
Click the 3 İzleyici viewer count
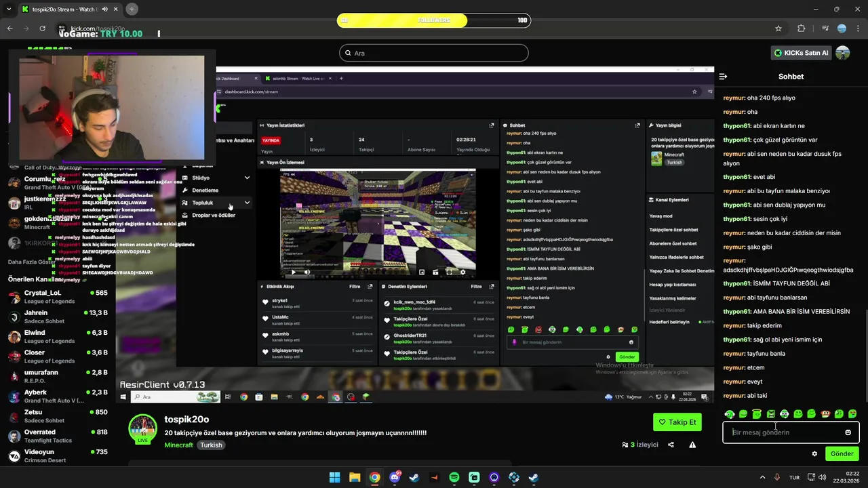(x=640, y=445)
